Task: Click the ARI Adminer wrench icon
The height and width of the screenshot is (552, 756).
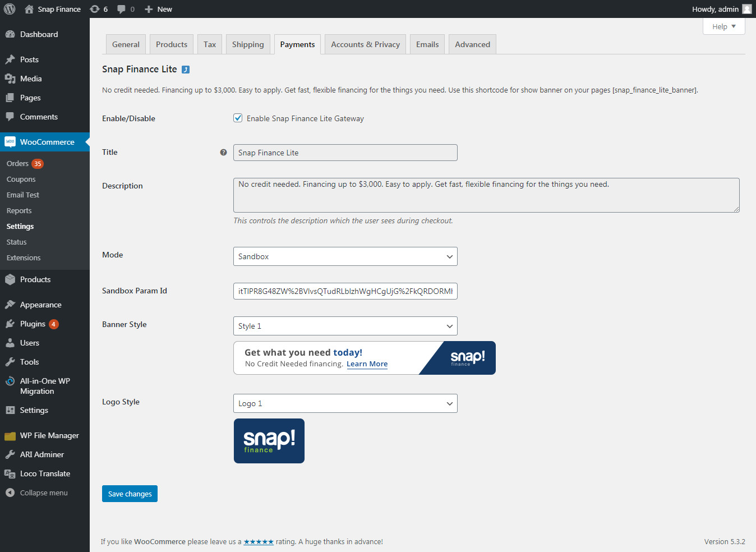Action: click(x=10, y=454)
